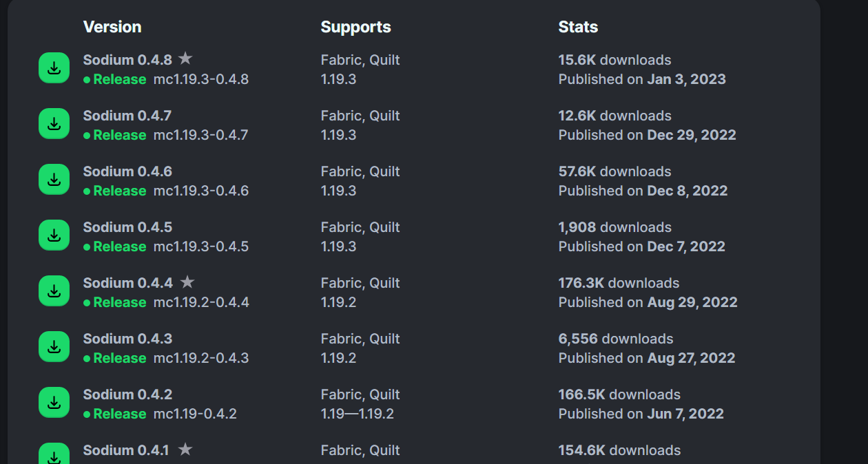This screenshot has width=868, height=464.
Task: Open the Sodium 0.4.5 version page
Action: click(127, 226)
